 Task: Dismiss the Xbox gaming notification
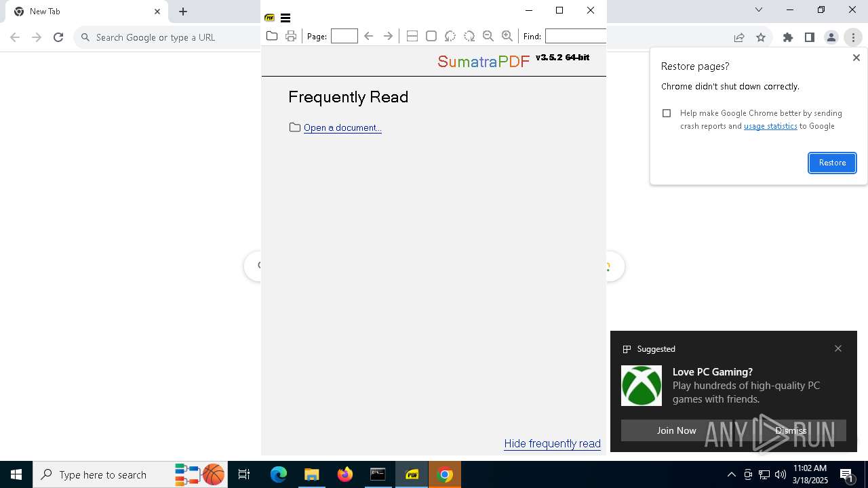[791, 430]
